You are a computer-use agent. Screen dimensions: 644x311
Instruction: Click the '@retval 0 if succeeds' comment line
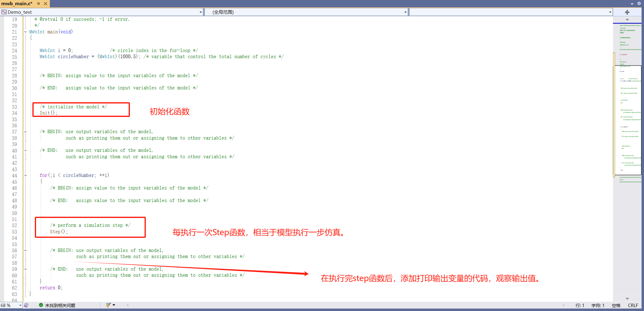[82, 19]
